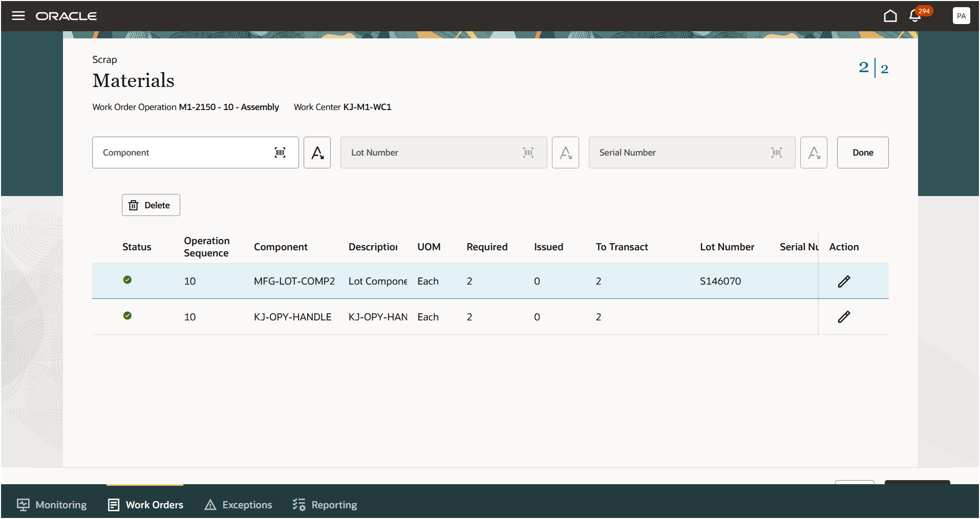Scan barcode in Lot Number field
Viewport: 980px width, 519px height.
528,153
